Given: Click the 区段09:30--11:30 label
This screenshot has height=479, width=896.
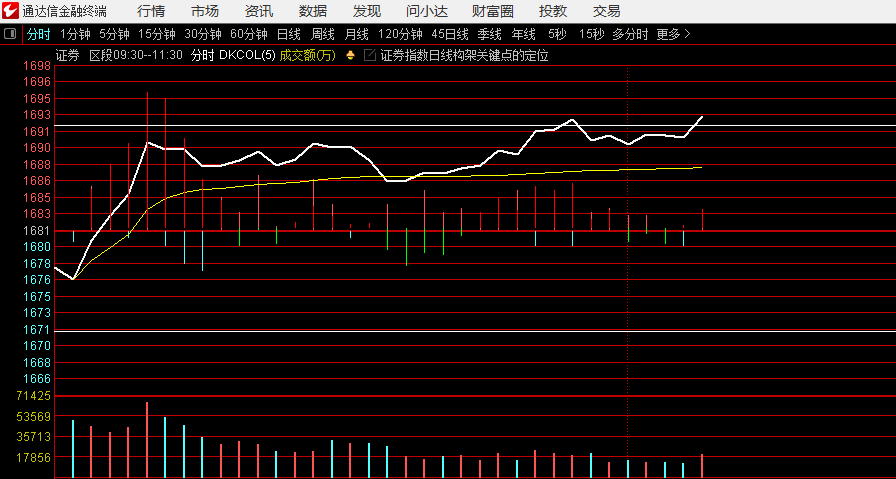Looking at the screenshot, I should coord(136,55).
